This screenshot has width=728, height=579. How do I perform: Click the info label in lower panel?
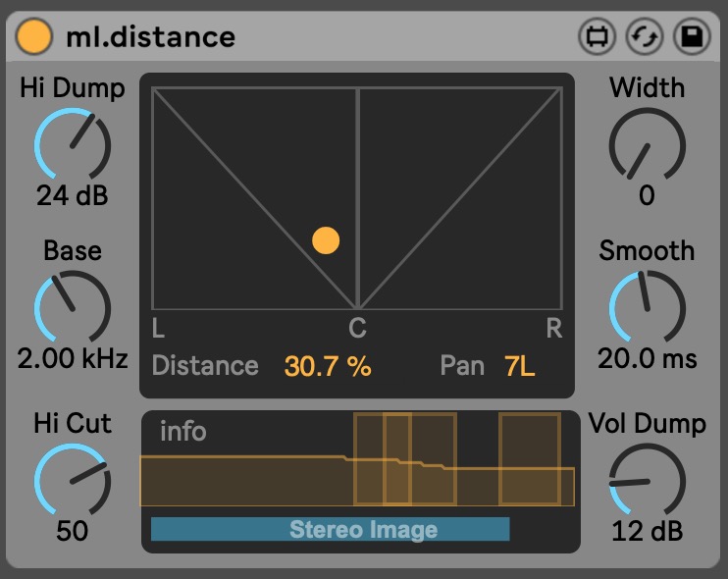(183, 431)
